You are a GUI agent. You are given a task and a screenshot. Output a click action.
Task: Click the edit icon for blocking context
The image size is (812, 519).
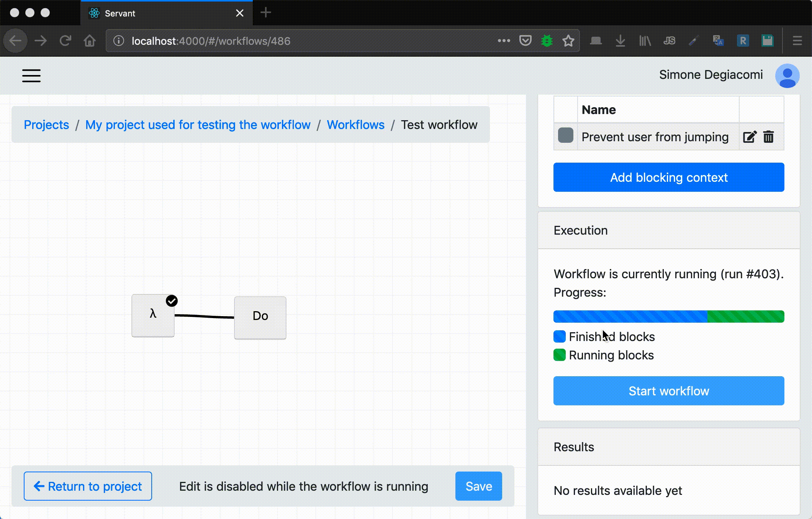(x=749, y=137)
